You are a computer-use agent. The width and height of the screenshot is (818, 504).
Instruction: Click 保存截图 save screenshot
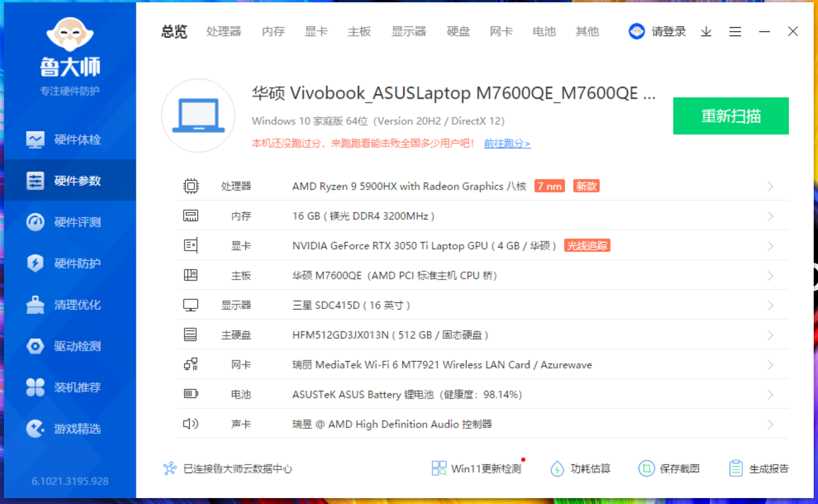pyautogui.click(x=669, y=468)
